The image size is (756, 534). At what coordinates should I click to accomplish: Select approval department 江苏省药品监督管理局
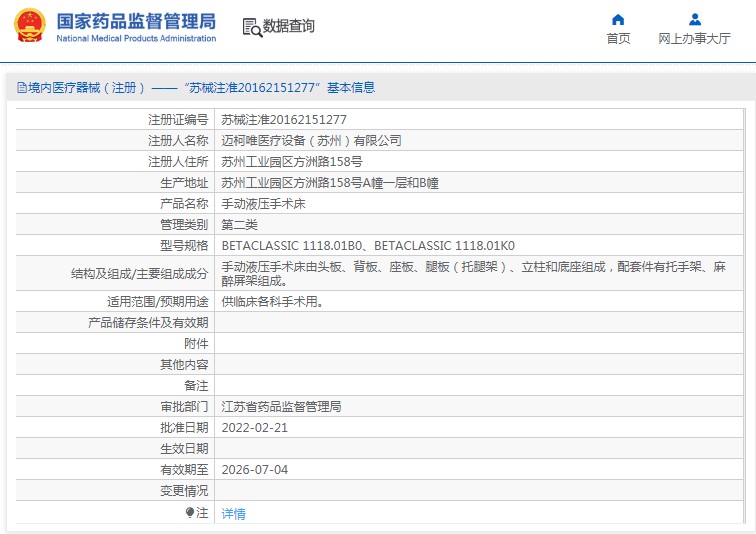coord(281,407)
